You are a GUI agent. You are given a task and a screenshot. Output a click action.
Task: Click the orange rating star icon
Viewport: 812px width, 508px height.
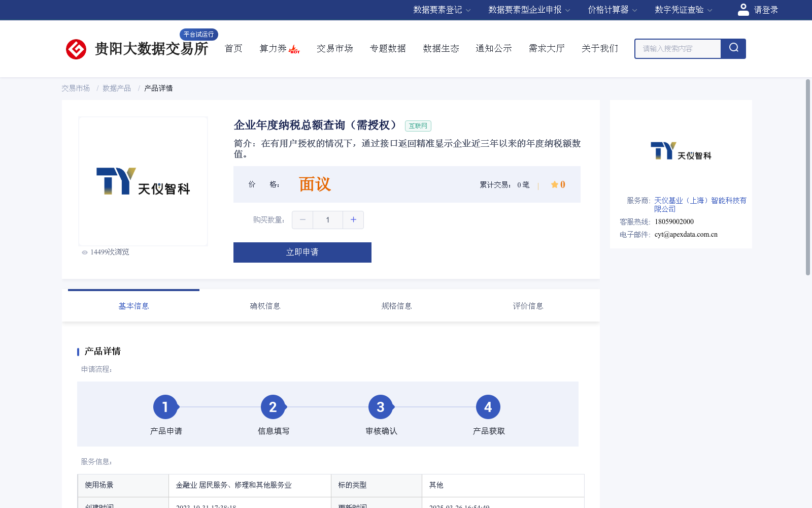555,184
